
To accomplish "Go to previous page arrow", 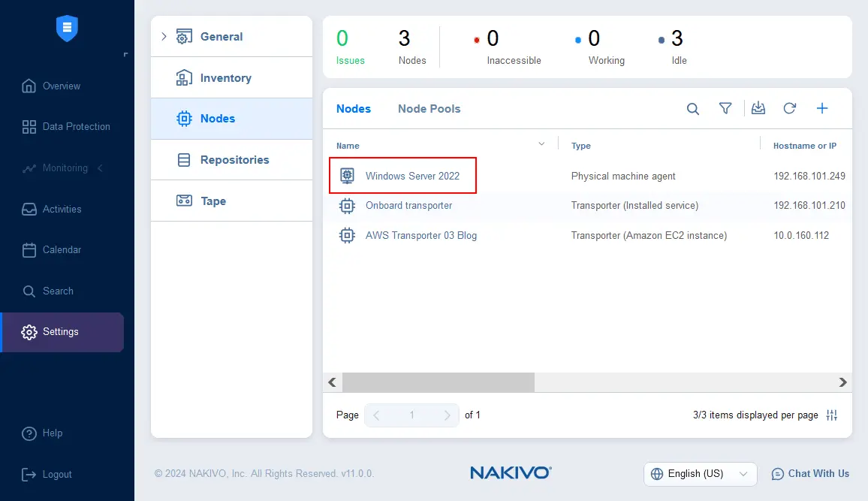I will click(x=376, y=415).
